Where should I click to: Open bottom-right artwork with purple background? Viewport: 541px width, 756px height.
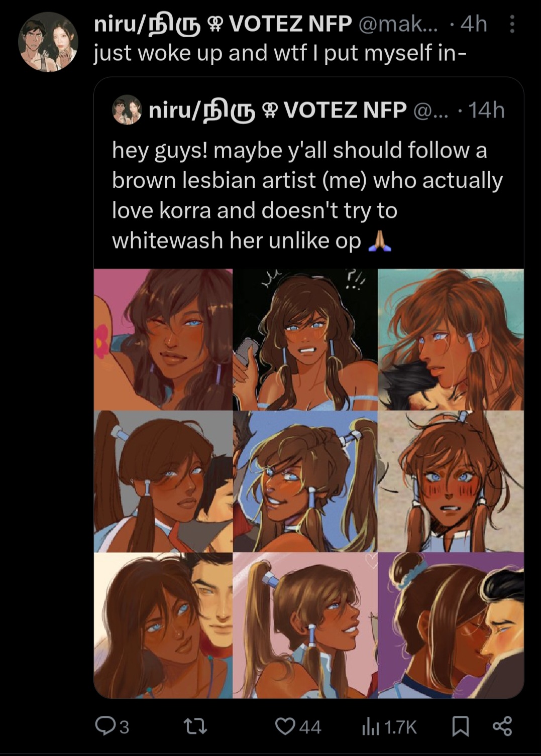[x=451, y=625]
